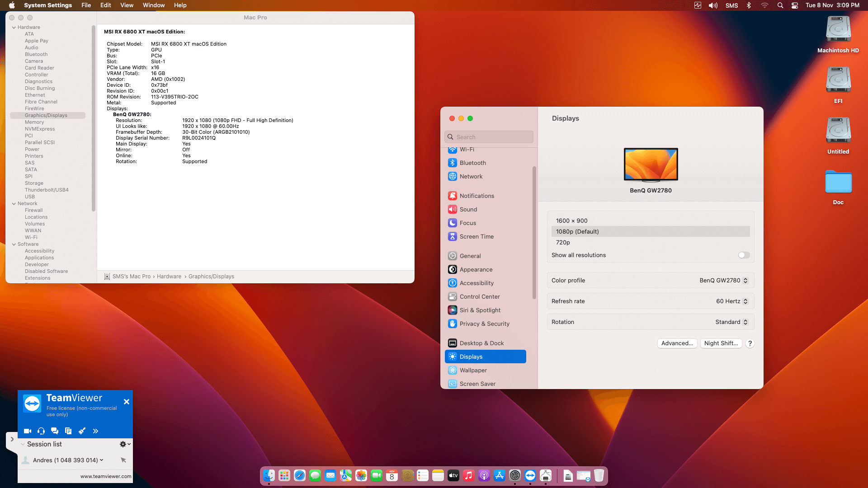Open Desktop & Dock in System Settings sidebar
The width and height of the screenshot is (868, 488).
[486, 343]
